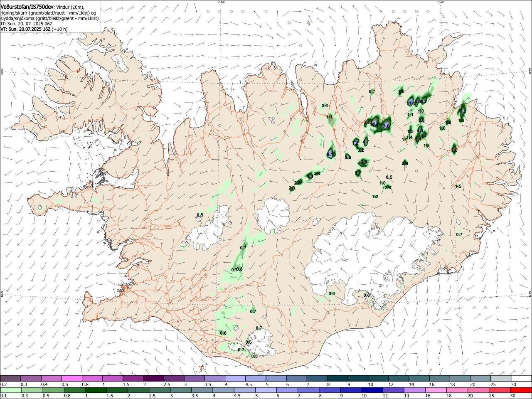Select the 1.6 precipitation value

[x=401, y=91]
